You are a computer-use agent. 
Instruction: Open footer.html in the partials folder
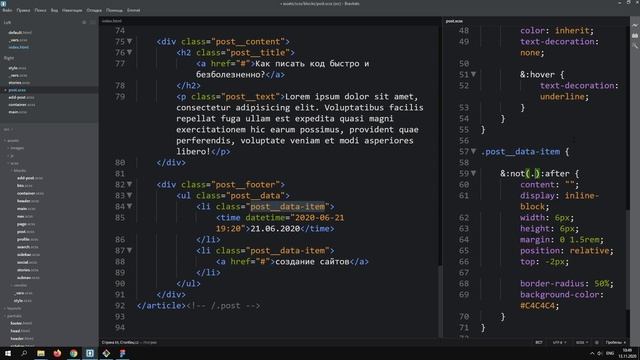(x=21, y=323)
